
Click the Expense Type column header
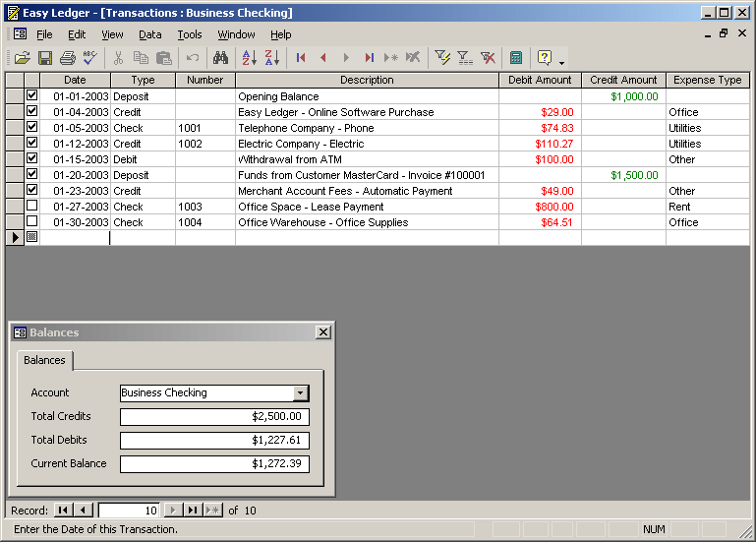(x=707, y=80)
